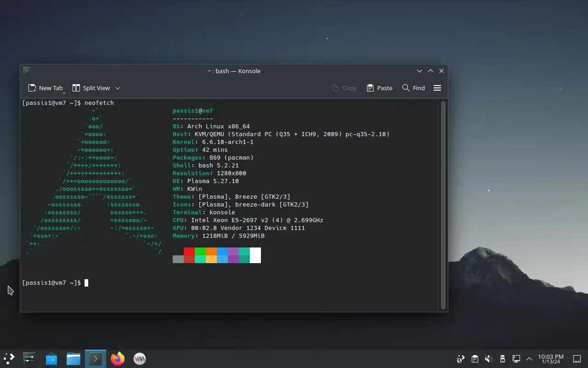Maximize the Konsole window
This screenshot has width=588, height=368.
(430, 71)
